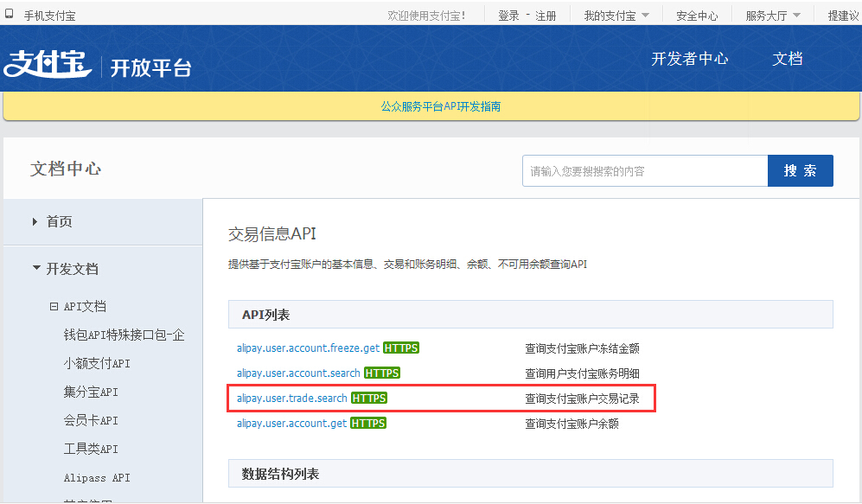This screenshot has width=862, height=504.
Task: Open 公众服务平台API开发指南 banner link
Action: click(441, 106)
